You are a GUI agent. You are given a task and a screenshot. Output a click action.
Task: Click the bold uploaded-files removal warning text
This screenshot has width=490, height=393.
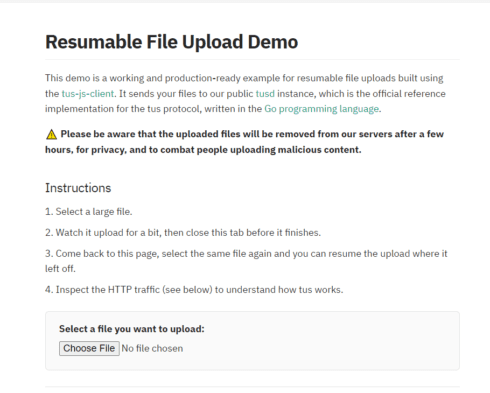pos(245,142)
